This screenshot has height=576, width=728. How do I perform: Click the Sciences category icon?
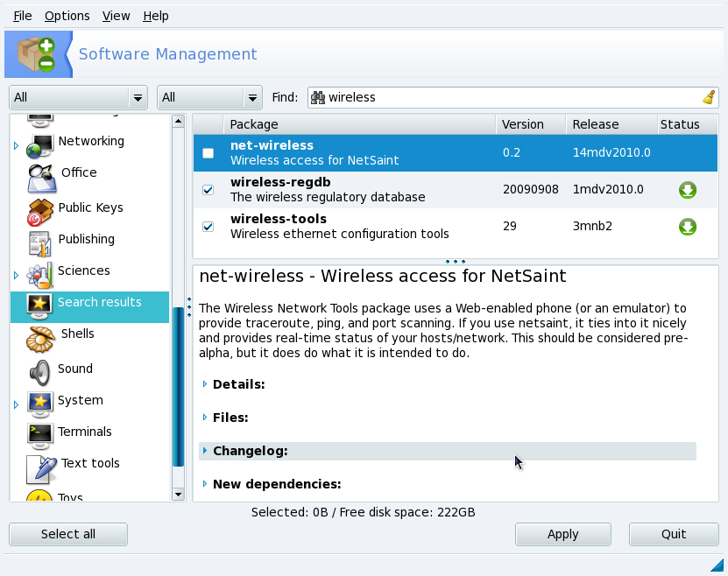coord(40,275)
